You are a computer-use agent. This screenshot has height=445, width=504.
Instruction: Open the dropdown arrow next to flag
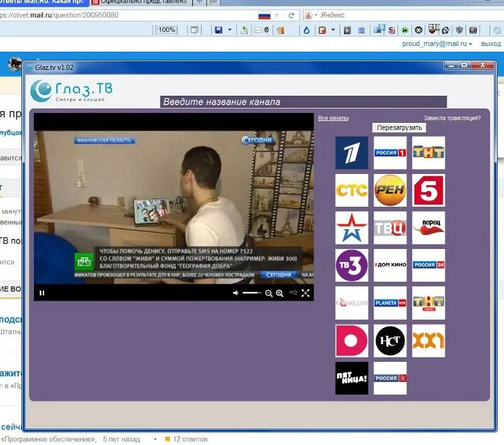(x=277, y=15)
